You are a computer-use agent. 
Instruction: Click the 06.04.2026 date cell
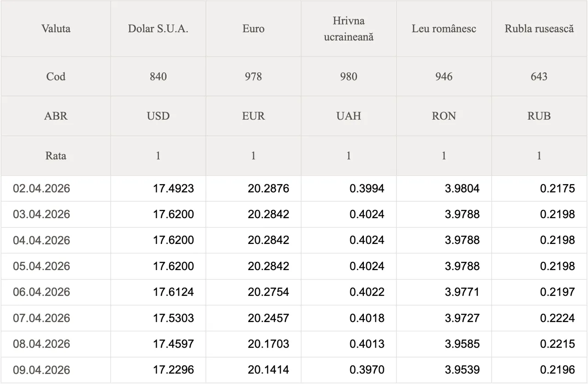coord(41,292)
